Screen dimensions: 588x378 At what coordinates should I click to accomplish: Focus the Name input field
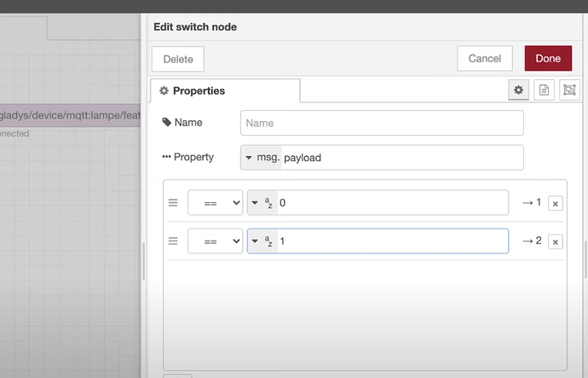(382, 123)
